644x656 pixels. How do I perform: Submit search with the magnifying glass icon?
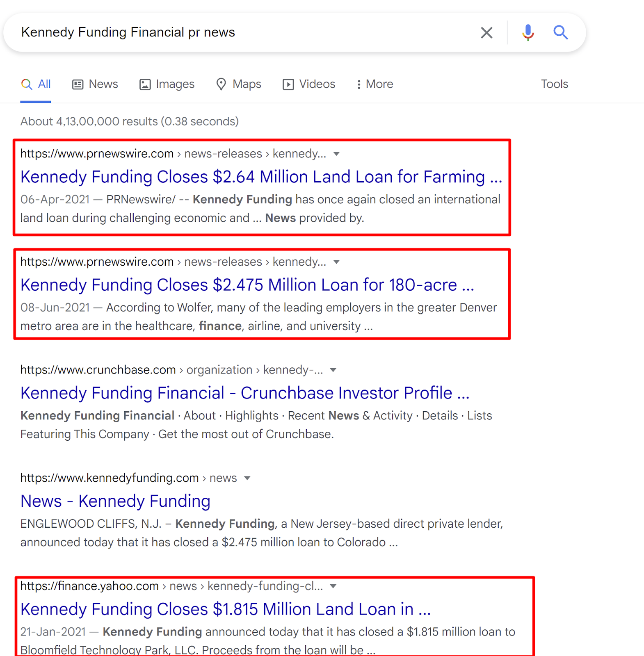[560, 32]
